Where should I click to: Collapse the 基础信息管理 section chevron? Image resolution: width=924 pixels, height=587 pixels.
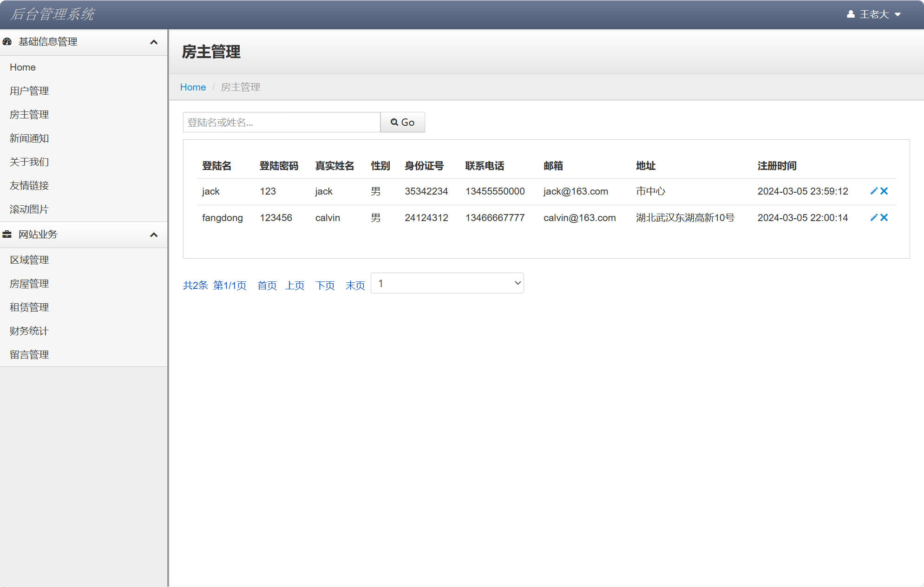(154, 42)
